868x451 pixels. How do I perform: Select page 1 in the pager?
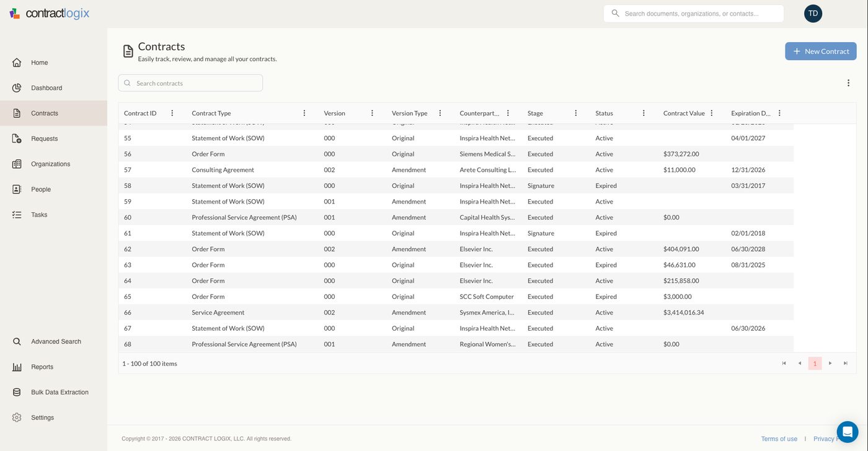(x=815, y=364)
